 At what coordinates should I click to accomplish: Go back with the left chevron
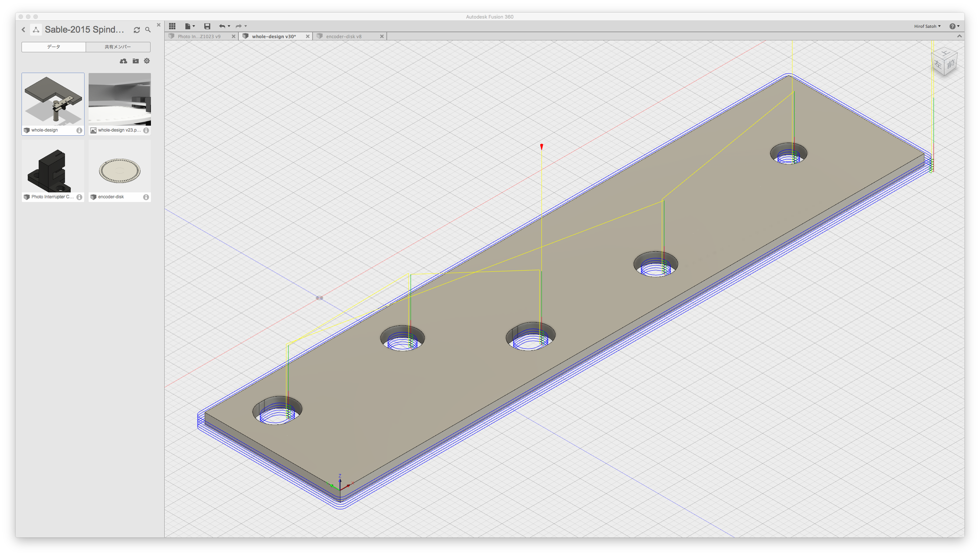pos(24,30)
